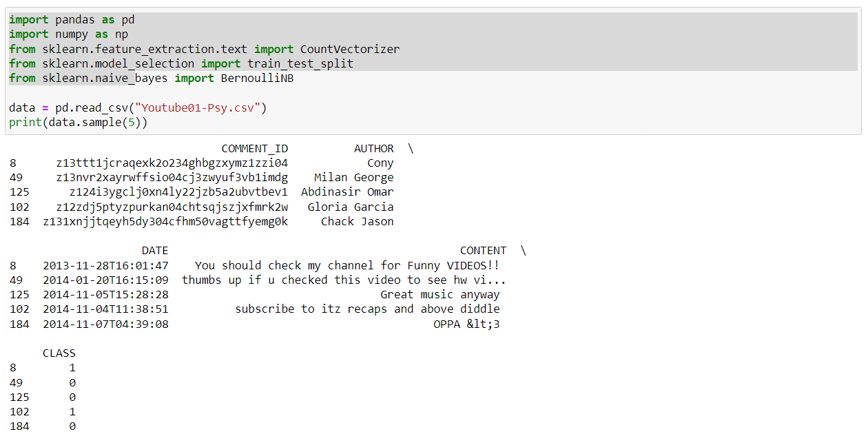
Task: Click author name Milan George
Action: (x=354, y=178)
